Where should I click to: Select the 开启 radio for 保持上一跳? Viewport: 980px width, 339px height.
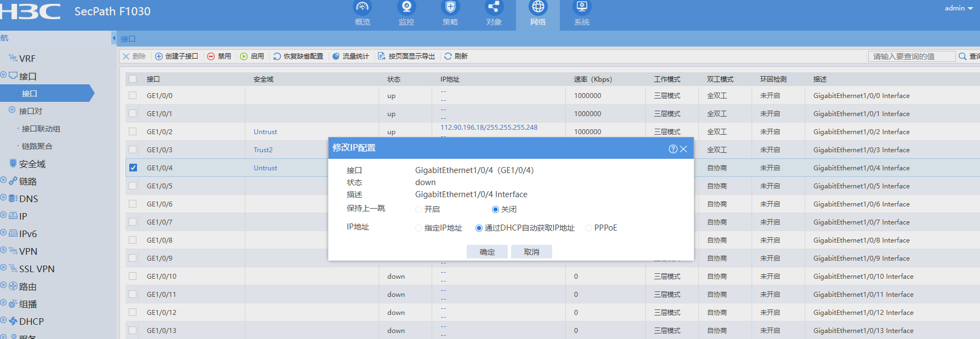(x=419, y=209)
